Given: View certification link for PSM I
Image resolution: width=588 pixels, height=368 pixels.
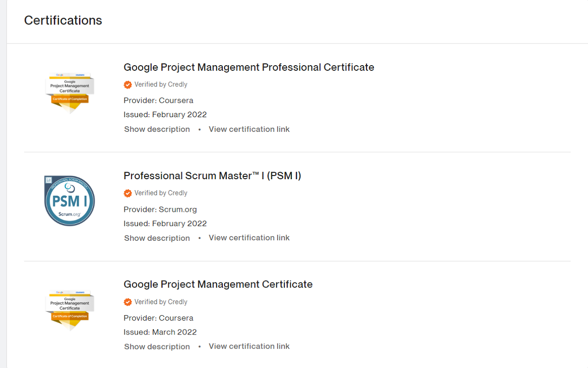Looking at the screenshot, I should pyautogui.click(x=249, y=238).
